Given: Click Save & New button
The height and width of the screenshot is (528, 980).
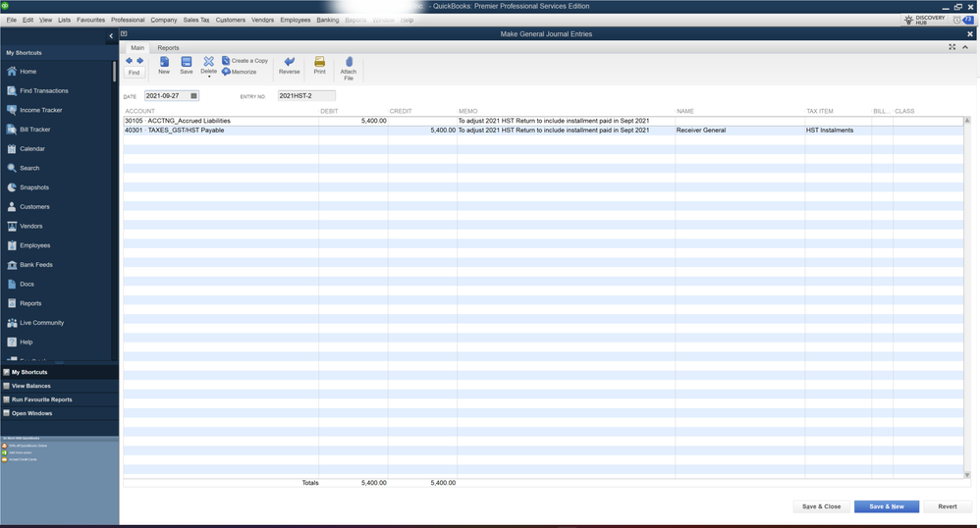Looking at the screenshot, I should click(887, 506).
